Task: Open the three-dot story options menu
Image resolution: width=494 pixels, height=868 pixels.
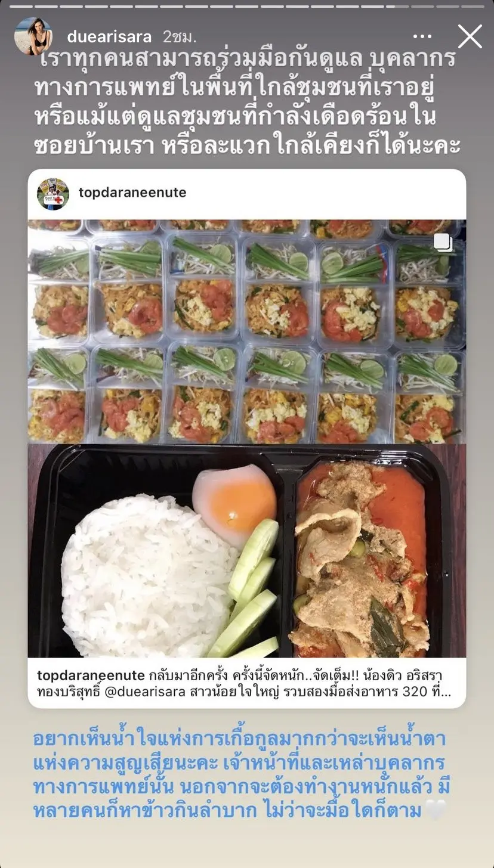Action: pyautogui.click(x=422, y=36)
